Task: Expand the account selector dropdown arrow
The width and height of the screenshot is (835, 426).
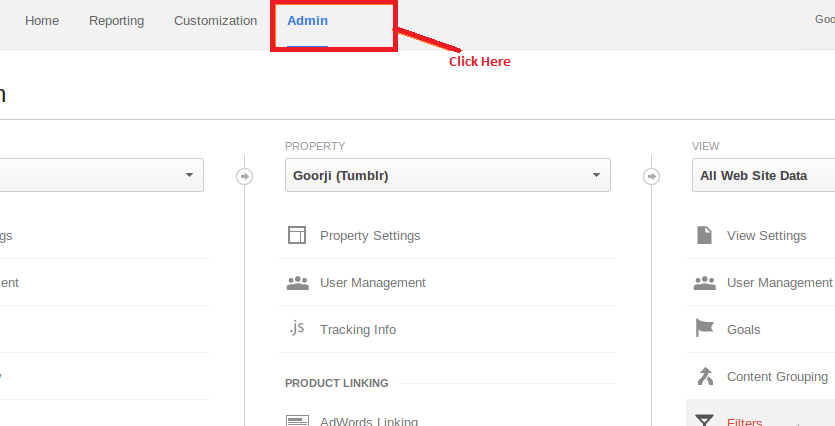Action: (189, 175)
